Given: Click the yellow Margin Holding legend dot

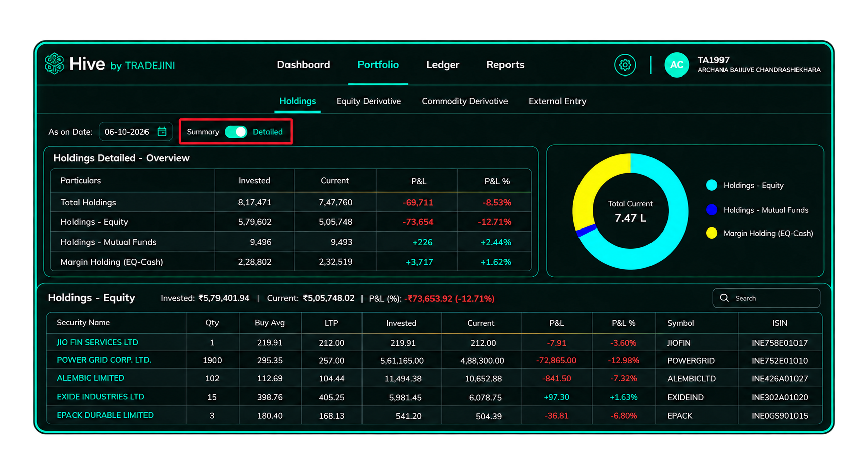Looking at the screenshot, I should pyautogui.click(x=712, y=233).
